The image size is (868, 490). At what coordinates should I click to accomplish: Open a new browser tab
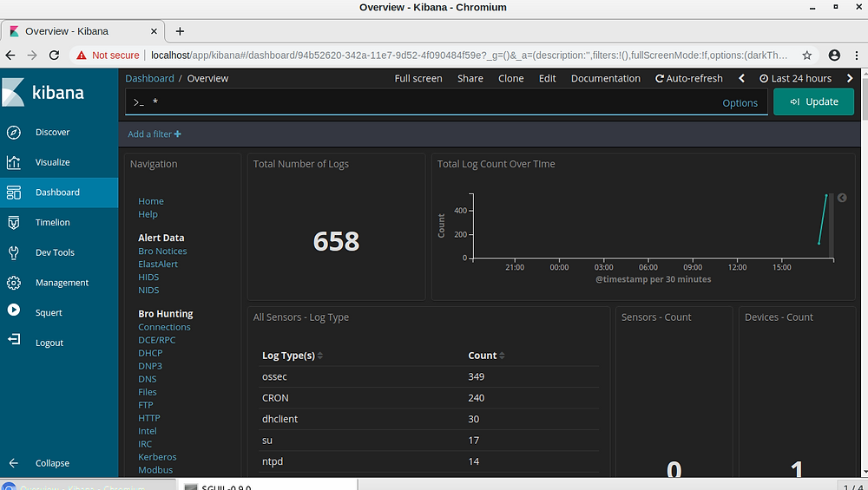[180, 31]
